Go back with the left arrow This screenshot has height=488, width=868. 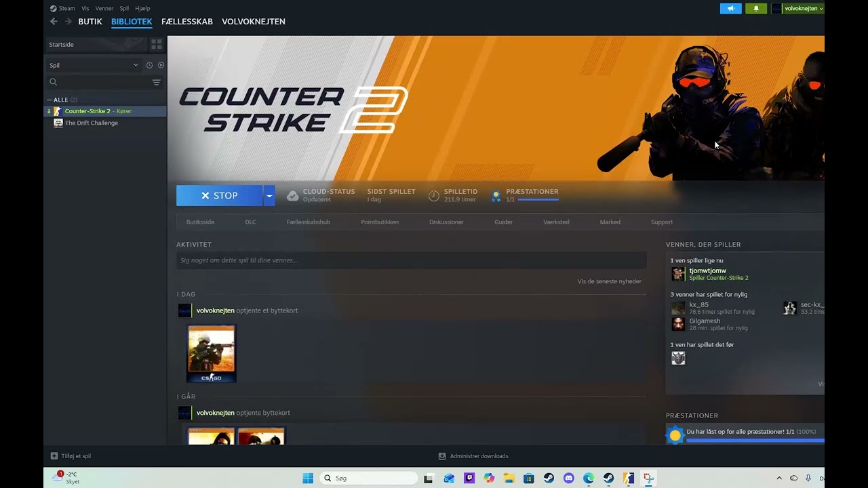pyautogui.click(x=54, y=22)
